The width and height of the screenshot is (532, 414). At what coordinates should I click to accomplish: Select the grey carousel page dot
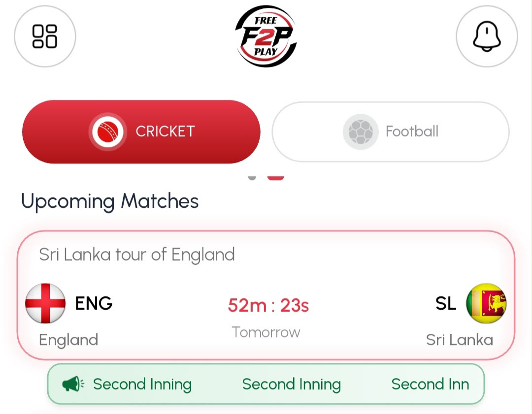pyautogui.click(x=252, y=178)
